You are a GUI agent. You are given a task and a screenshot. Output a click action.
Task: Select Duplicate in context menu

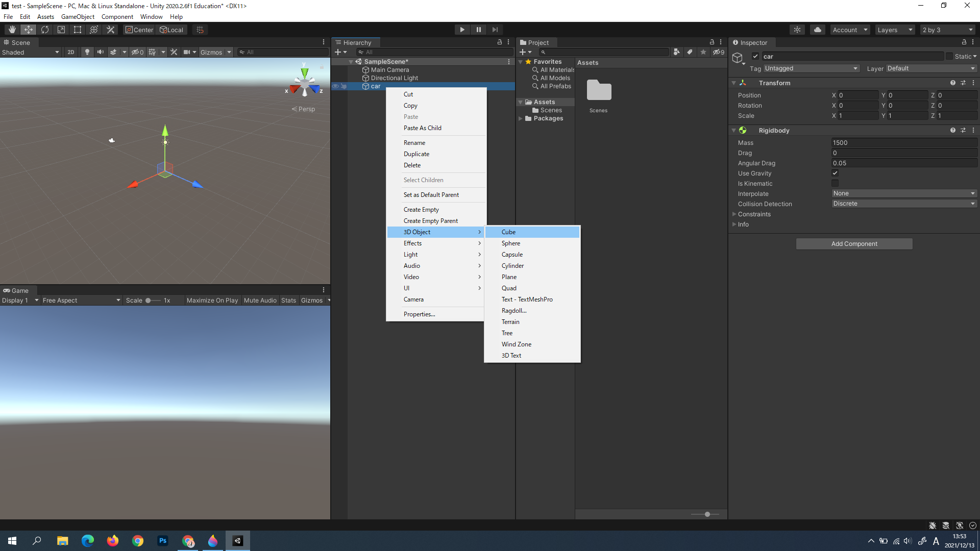(416, 154)
